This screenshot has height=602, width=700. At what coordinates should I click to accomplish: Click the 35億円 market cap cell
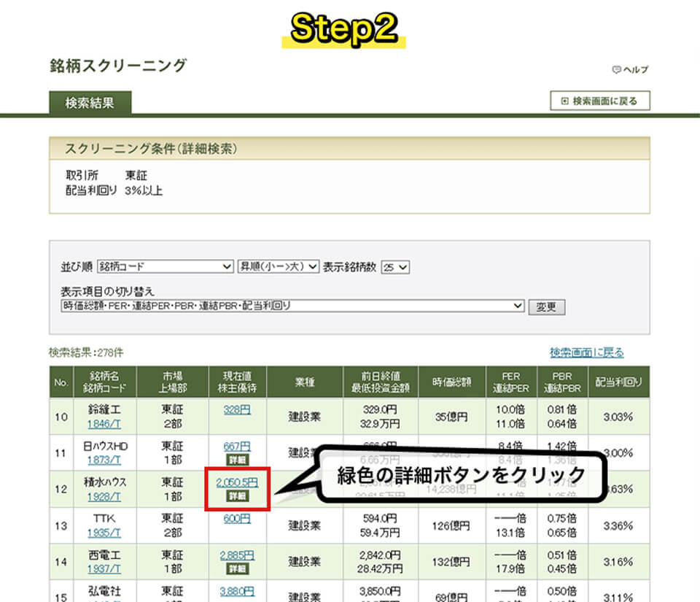point(451,417)
